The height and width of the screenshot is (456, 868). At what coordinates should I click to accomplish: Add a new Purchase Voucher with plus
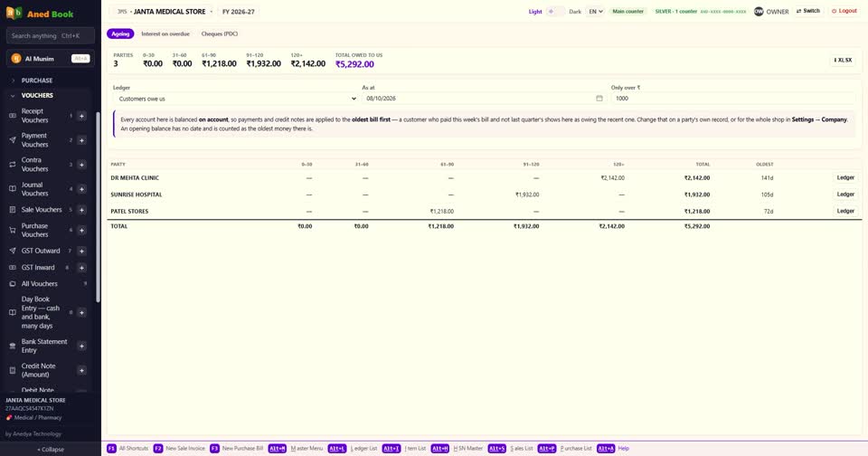81,230
